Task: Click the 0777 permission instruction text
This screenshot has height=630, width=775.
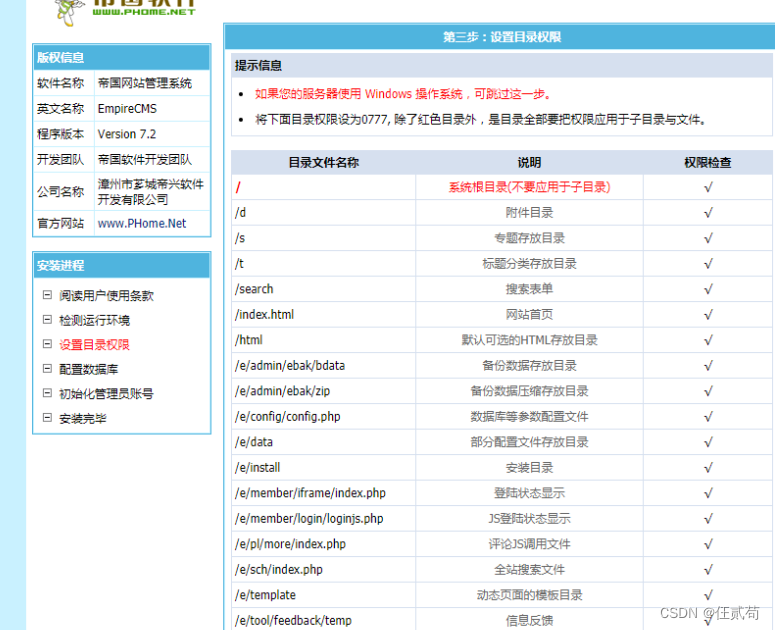Action: (481, 120)
